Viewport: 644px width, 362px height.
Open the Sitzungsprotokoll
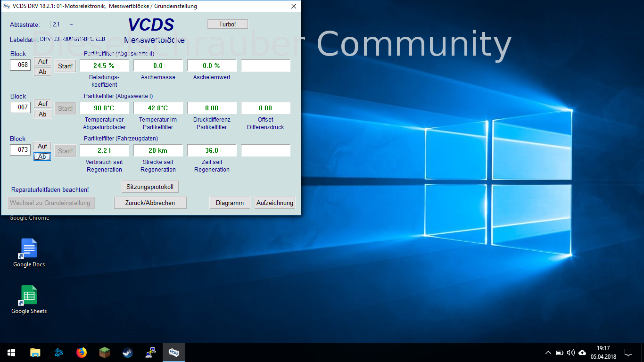150,187
